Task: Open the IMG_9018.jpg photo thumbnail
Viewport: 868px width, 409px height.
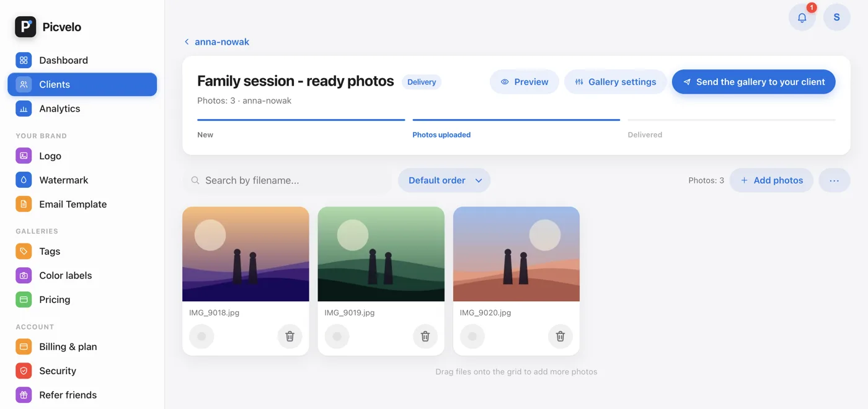Action: (246, 254)
